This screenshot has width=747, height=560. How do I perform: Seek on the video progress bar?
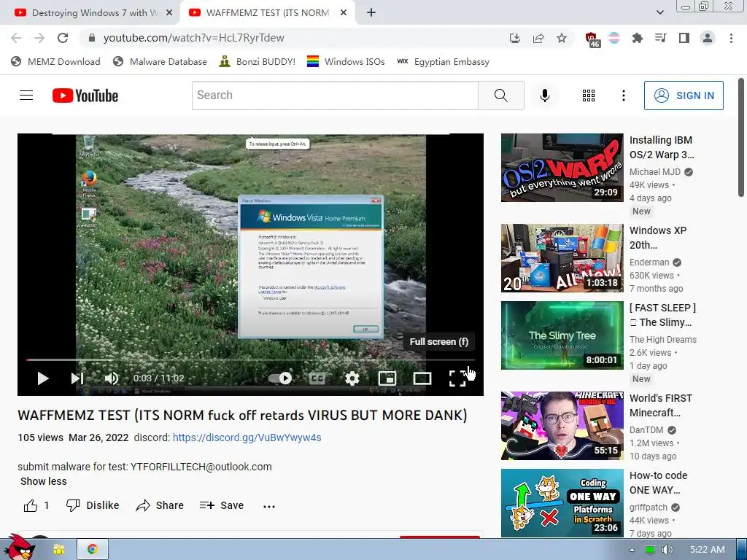pyautogui.click(x=251, y=360)
